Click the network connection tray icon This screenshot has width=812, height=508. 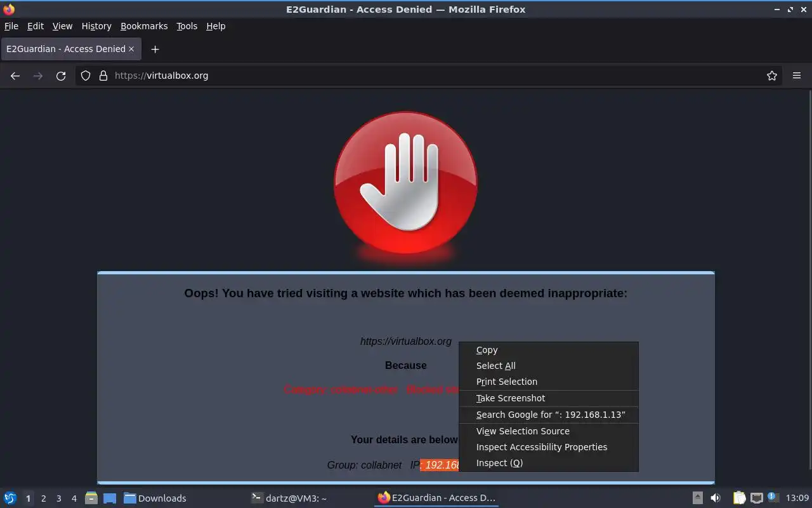[756, 498]
